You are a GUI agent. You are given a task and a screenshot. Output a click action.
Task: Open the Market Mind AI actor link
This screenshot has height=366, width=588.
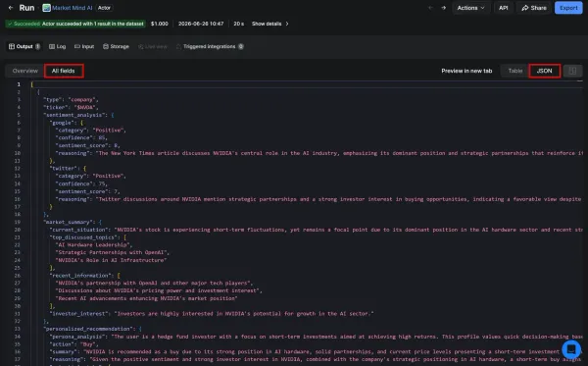click(x=72, y=8)
